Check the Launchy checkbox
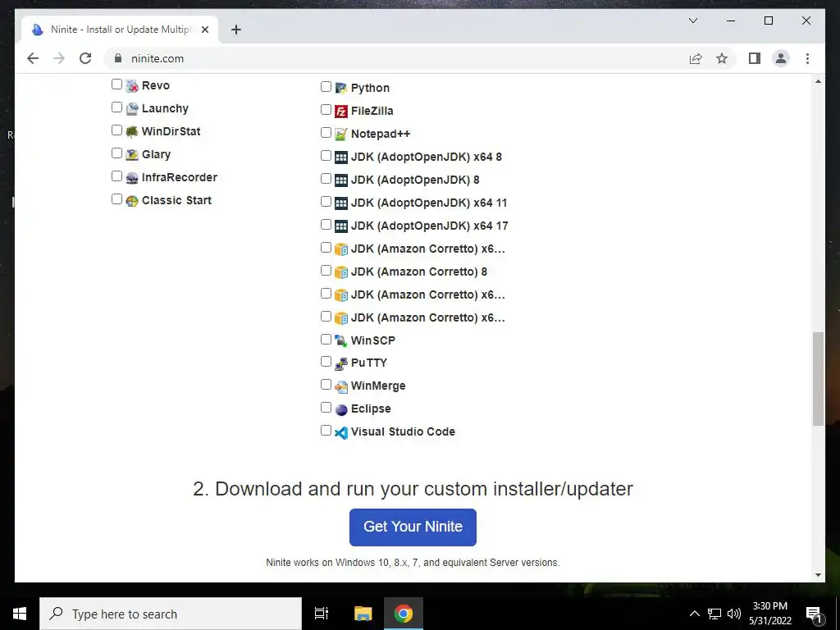 point(116,107)
